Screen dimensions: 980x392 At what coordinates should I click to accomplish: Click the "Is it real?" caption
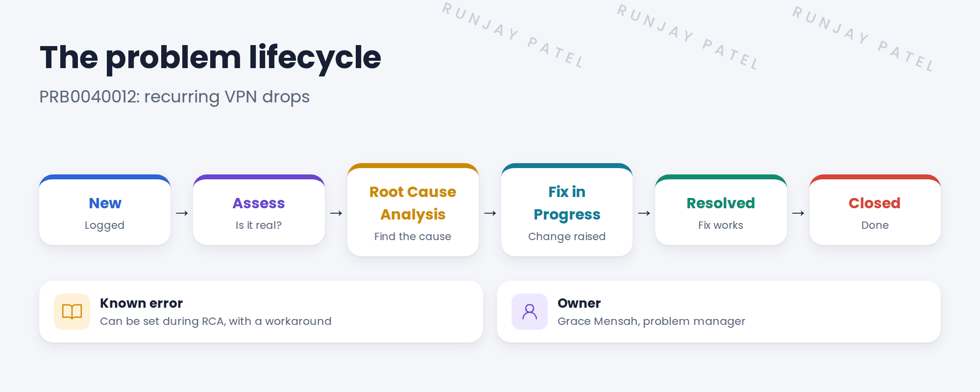tap(259, 225)
